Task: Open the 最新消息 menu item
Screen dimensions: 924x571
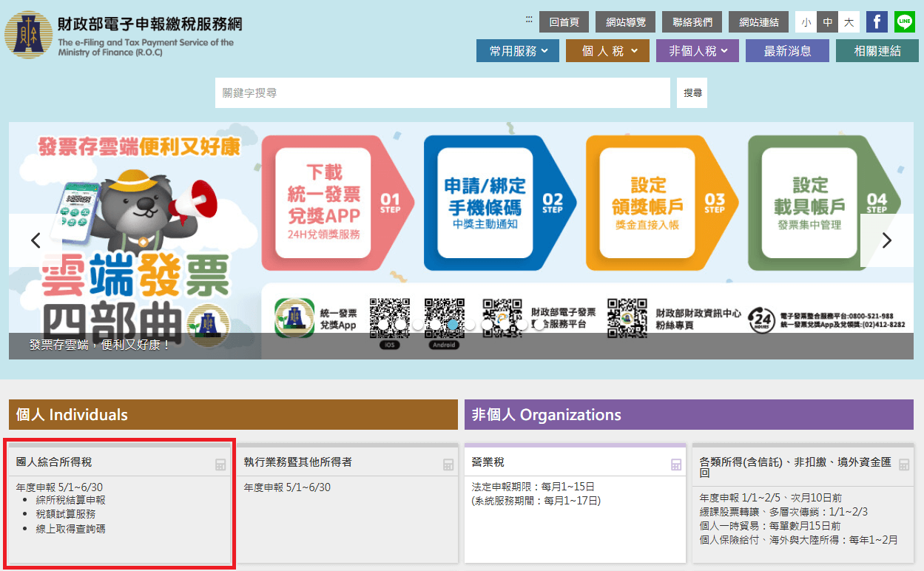Action: pyautogui.click(x=787, y=51)
